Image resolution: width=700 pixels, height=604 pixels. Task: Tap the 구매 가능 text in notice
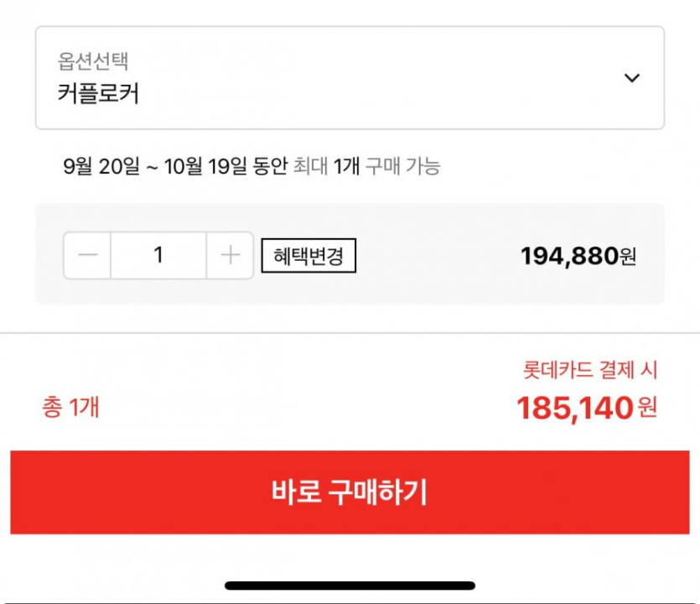[x=403, y=166]
